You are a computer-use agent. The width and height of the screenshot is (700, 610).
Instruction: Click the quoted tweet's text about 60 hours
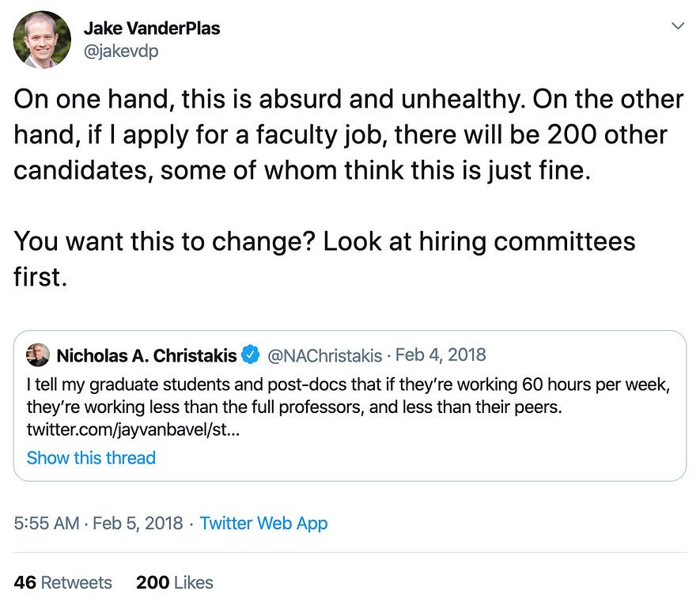click(316, 396)
